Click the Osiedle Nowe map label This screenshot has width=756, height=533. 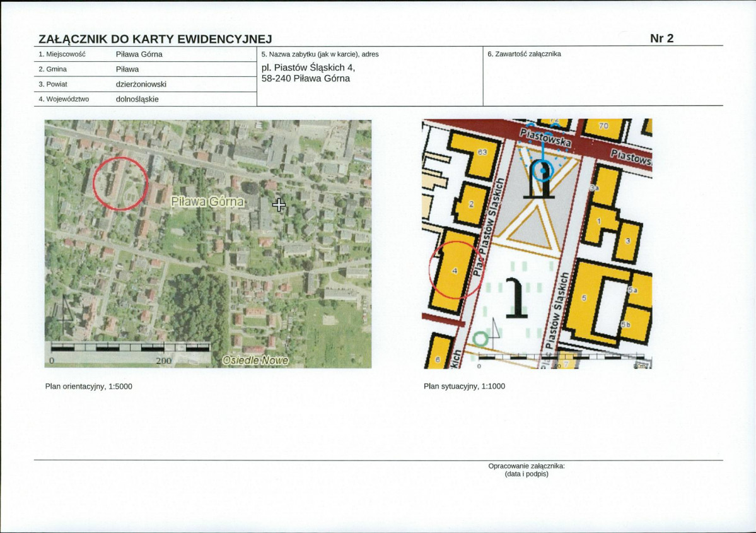point(255,360)
